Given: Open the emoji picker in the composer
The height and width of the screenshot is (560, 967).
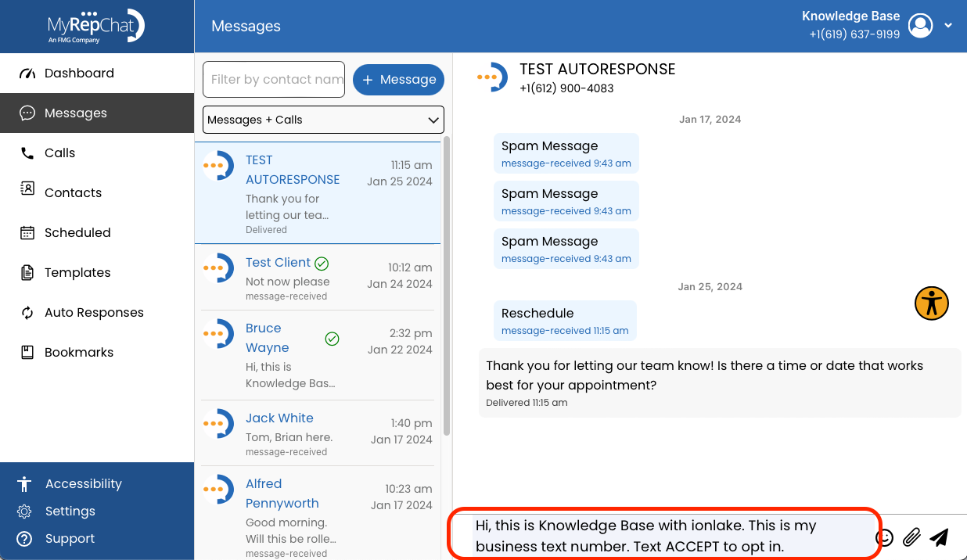Looking at the screenshot, I should click(x=884, y=537).
